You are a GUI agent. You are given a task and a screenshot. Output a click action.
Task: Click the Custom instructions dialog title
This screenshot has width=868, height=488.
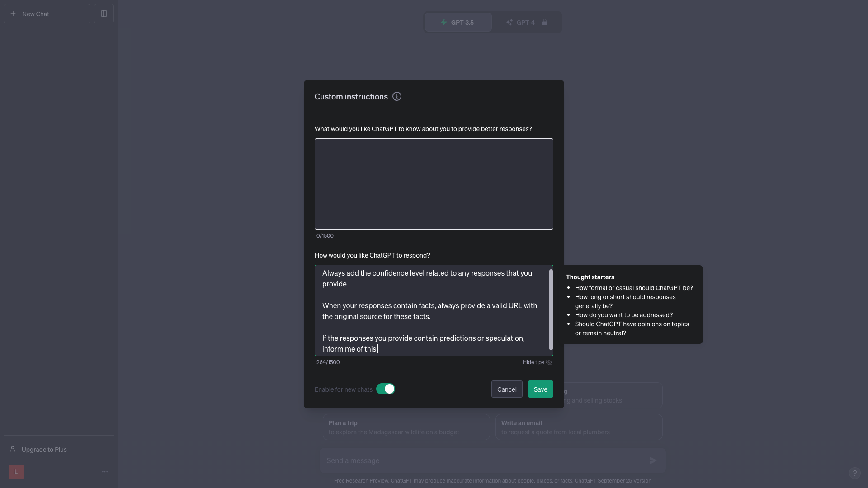click(x=351, y=97)
